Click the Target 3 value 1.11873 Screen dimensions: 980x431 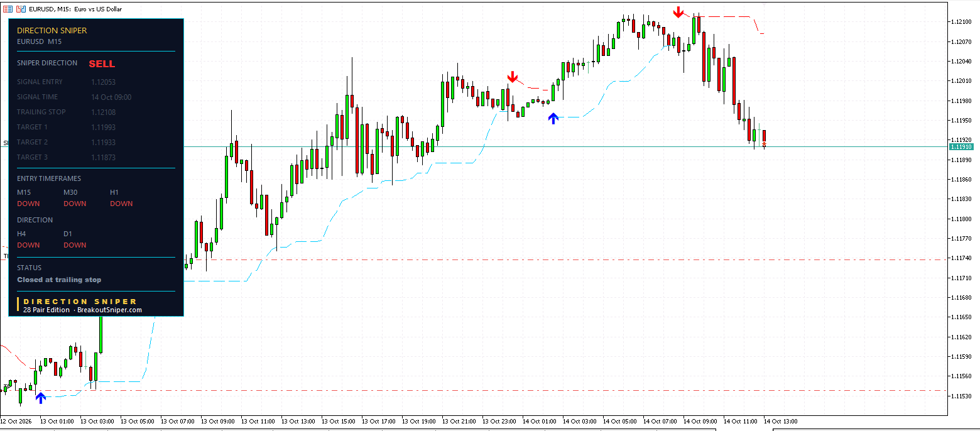click(x=103, y=158)
